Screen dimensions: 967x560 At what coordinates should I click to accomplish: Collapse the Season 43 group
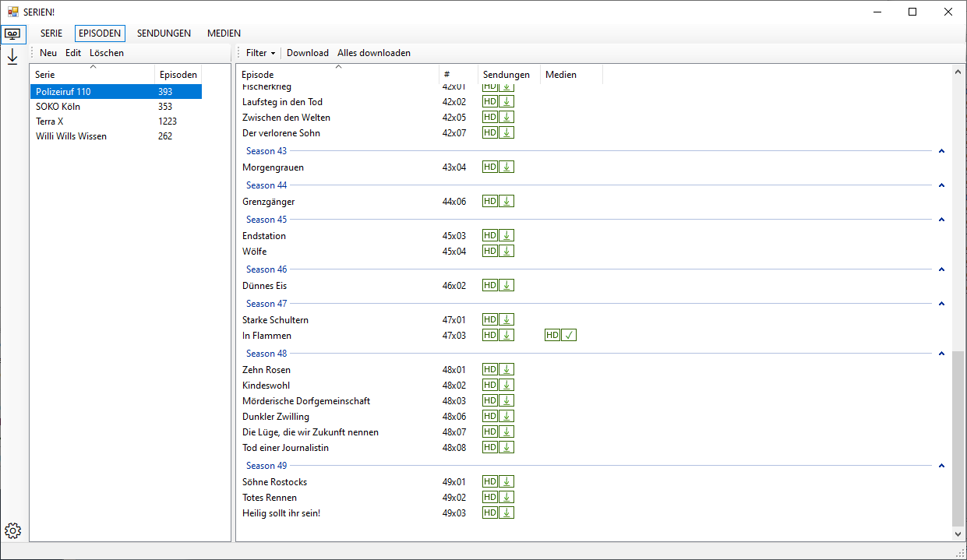click(941, 151)
